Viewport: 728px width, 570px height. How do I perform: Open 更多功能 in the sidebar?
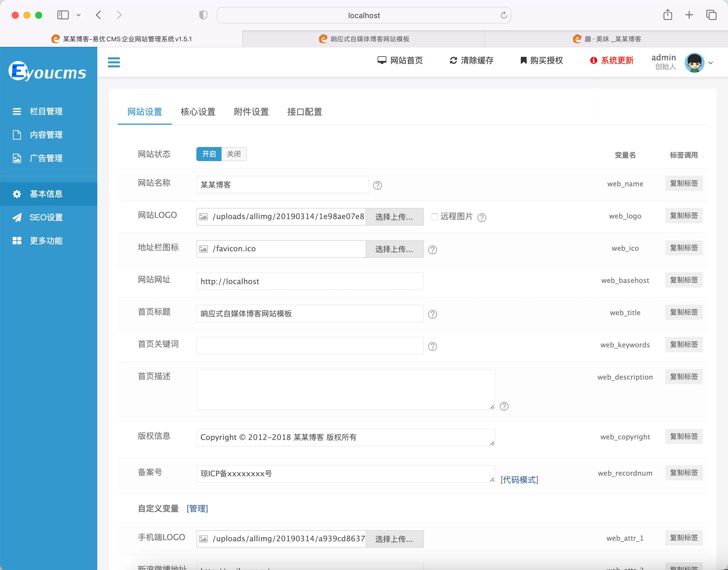[48, 240]
